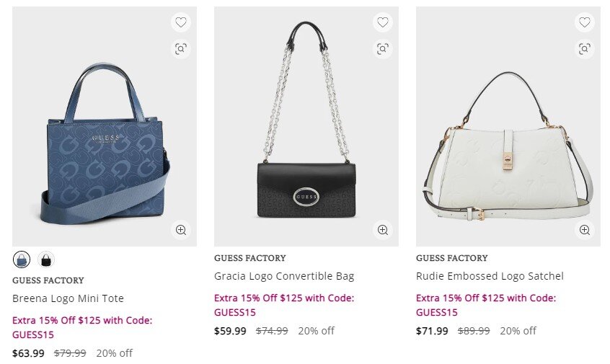This screenshot has height=364, width=610.
Task: Open Gracia Logo Convertible Bag link
Action: click(x=284, y=276)
